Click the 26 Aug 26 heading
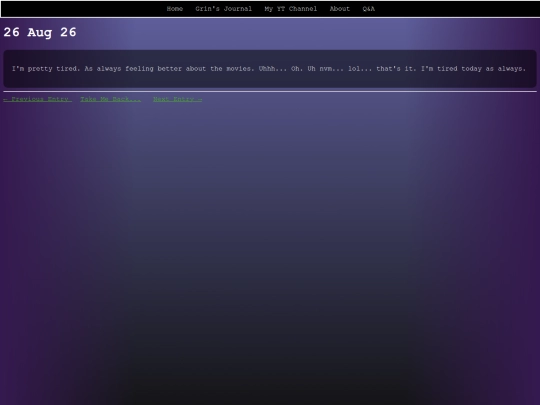 tap(40, 32)
